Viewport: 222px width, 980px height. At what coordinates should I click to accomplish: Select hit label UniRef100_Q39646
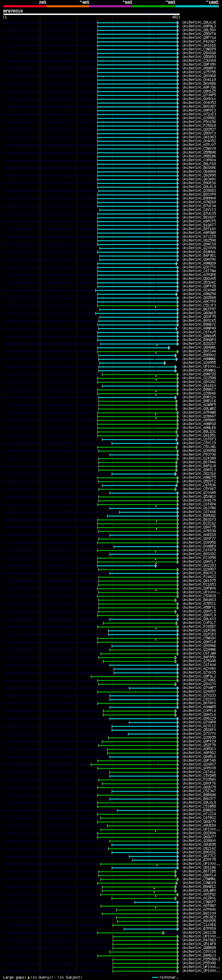click(199, 394)
